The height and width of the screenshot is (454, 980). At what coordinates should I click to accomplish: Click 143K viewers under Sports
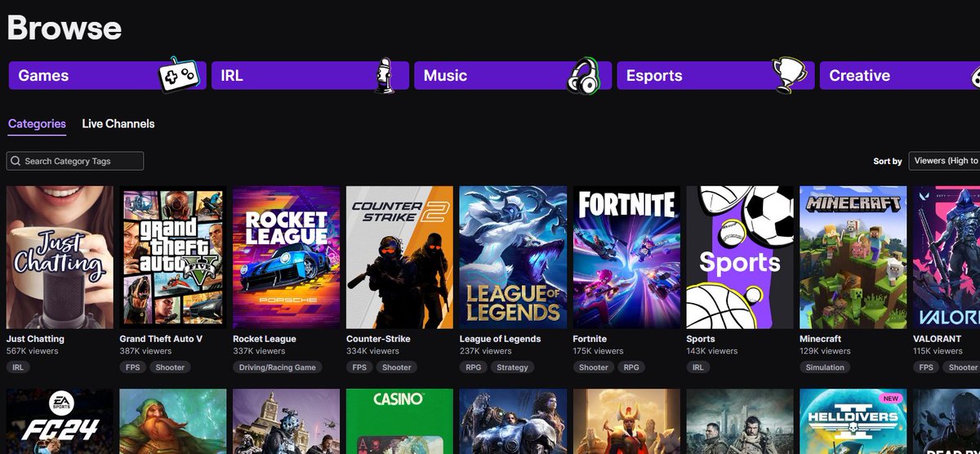(x=712, y=351)
